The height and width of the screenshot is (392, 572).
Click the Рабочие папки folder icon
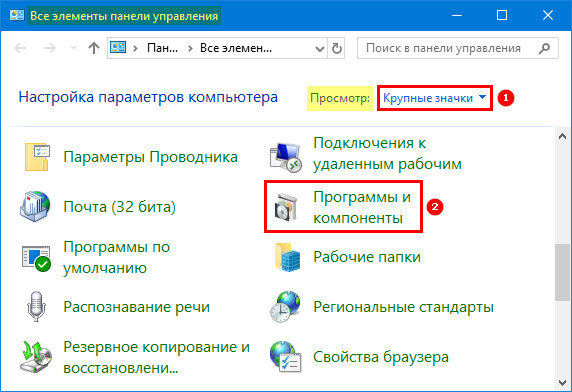coord(287,257)
